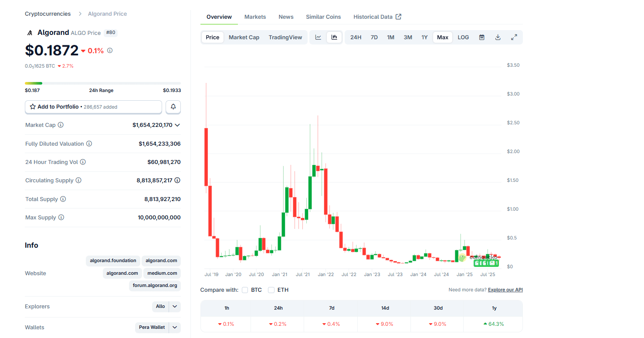Download the chart data
The height and width of the screenshot is (338, 644).
click(498, 37)
